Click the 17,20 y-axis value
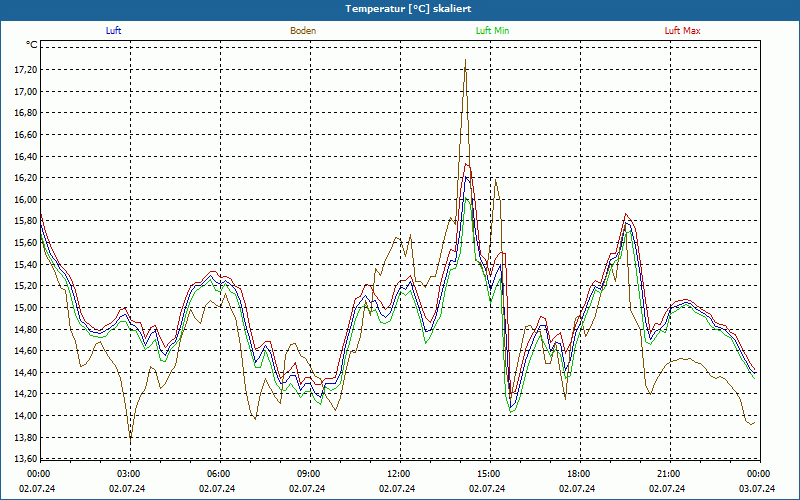The image size is (800, 500). [26, 70]
